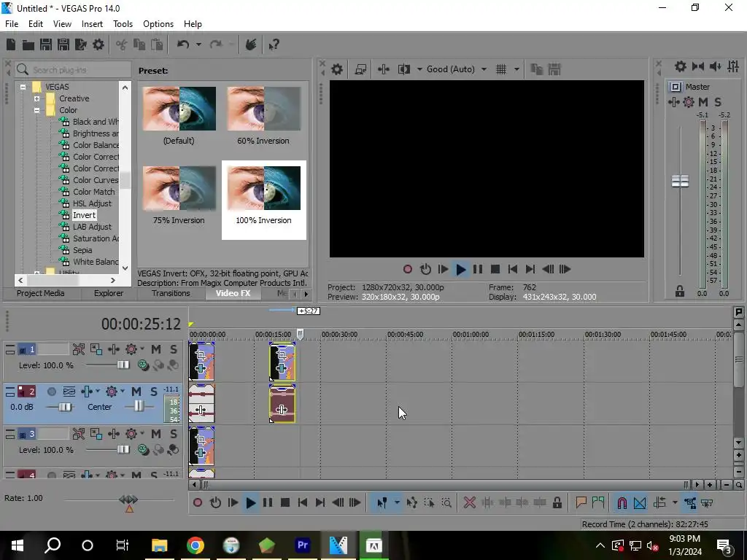Click Stop button in timeline transport
The image size is (747, 560).
pos(285,503)
